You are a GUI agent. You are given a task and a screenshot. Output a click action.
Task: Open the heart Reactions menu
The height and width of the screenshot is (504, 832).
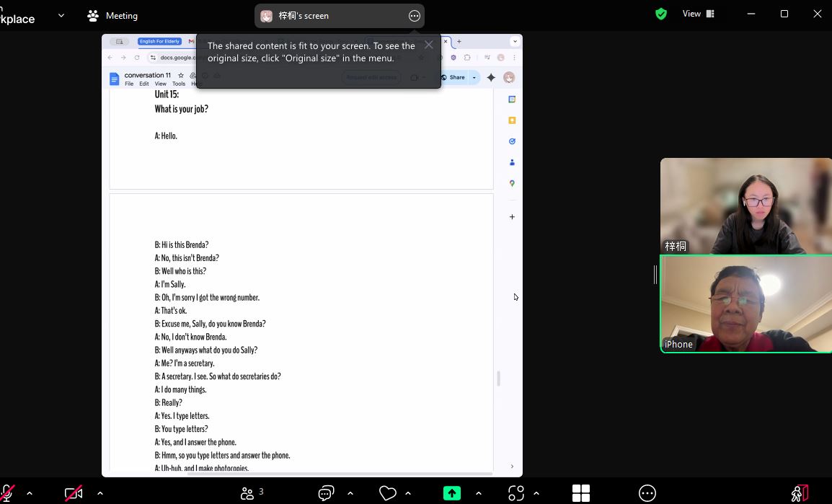387,493
